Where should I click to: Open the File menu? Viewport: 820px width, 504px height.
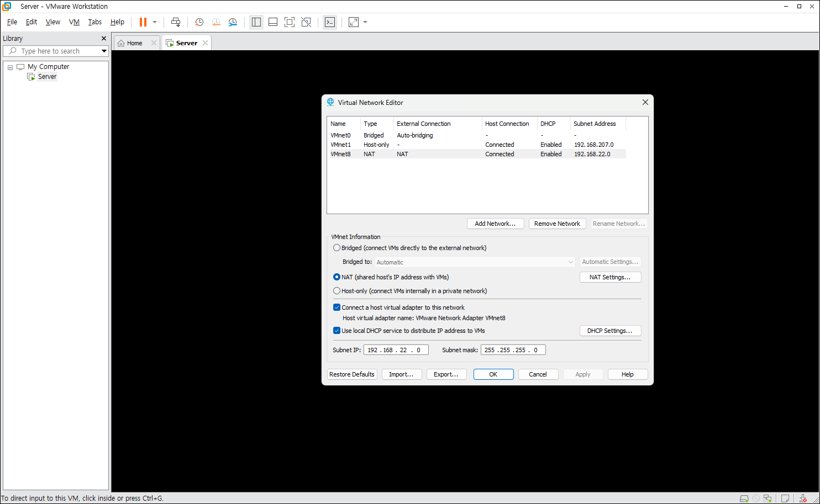click(12, 22)
